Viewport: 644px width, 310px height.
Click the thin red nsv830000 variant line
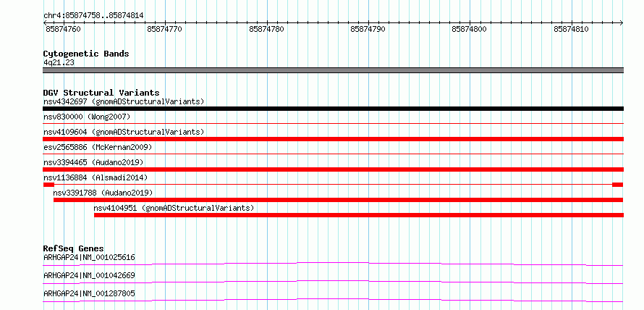point(333,124)
